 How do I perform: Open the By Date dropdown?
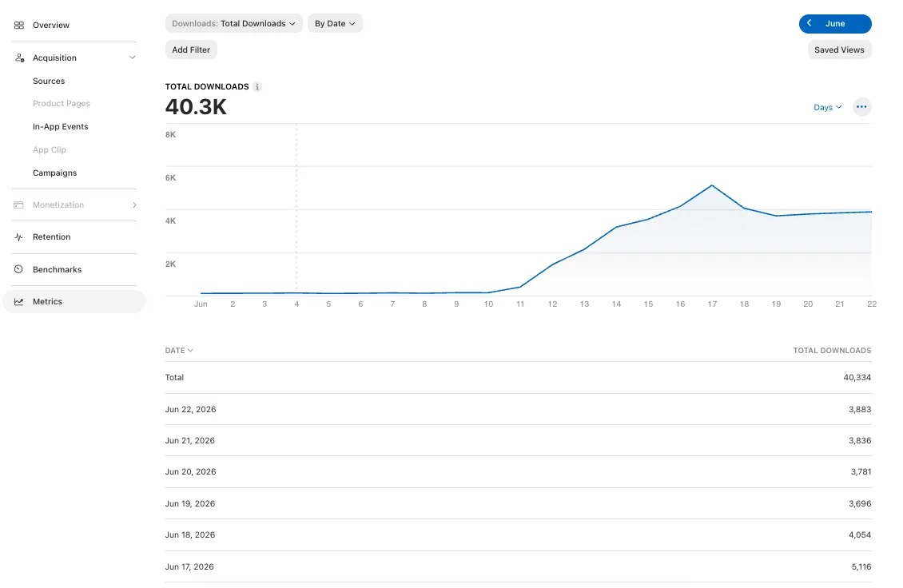point(335,24)
